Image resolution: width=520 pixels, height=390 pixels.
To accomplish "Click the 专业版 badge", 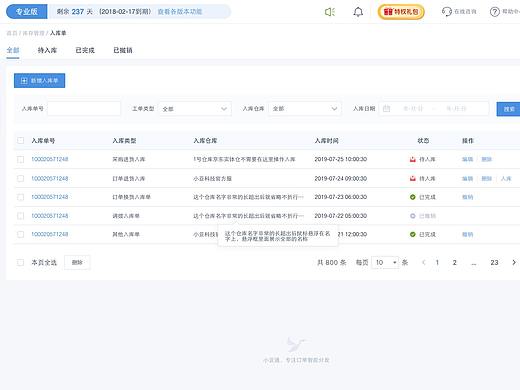I will coord(27,12).
